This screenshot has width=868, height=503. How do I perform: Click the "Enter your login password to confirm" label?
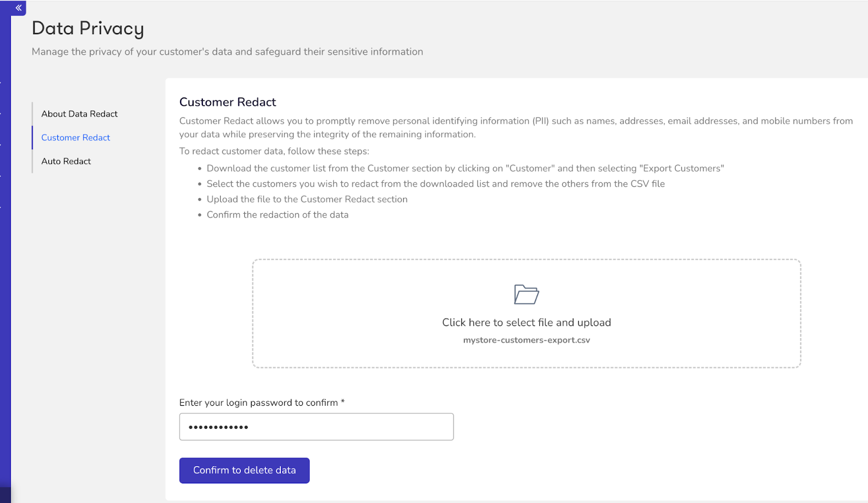[262, 403]
